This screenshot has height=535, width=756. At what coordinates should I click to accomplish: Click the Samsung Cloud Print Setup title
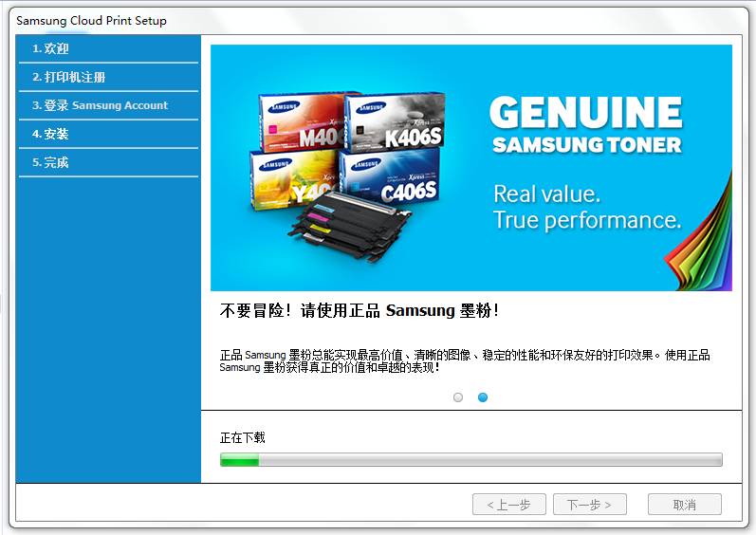click(x=92, y=21)
